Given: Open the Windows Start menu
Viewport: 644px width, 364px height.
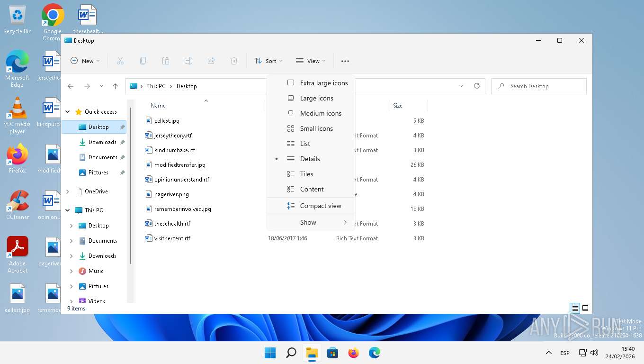Looking at the screenshot, I should point(270,353).
